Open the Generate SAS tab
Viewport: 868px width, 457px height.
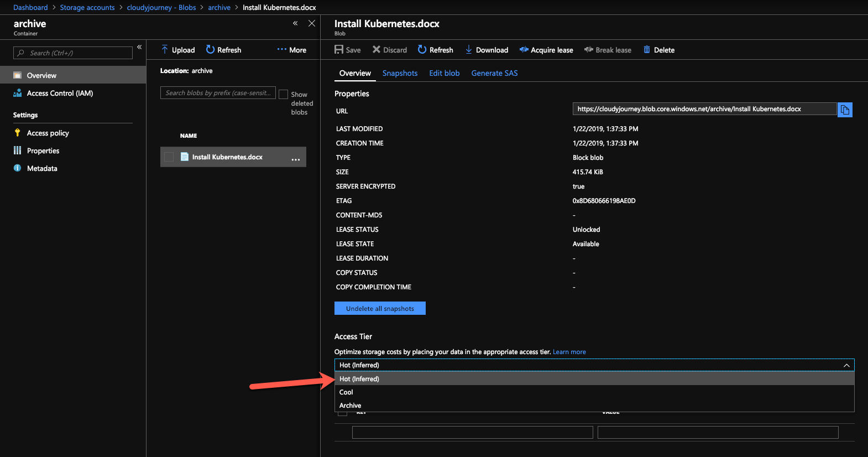(494, 73)
